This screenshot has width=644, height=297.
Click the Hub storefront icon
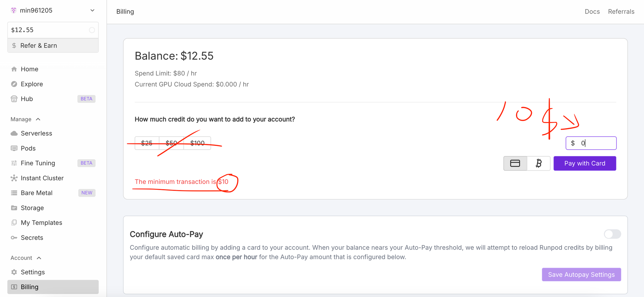[14, 99]
